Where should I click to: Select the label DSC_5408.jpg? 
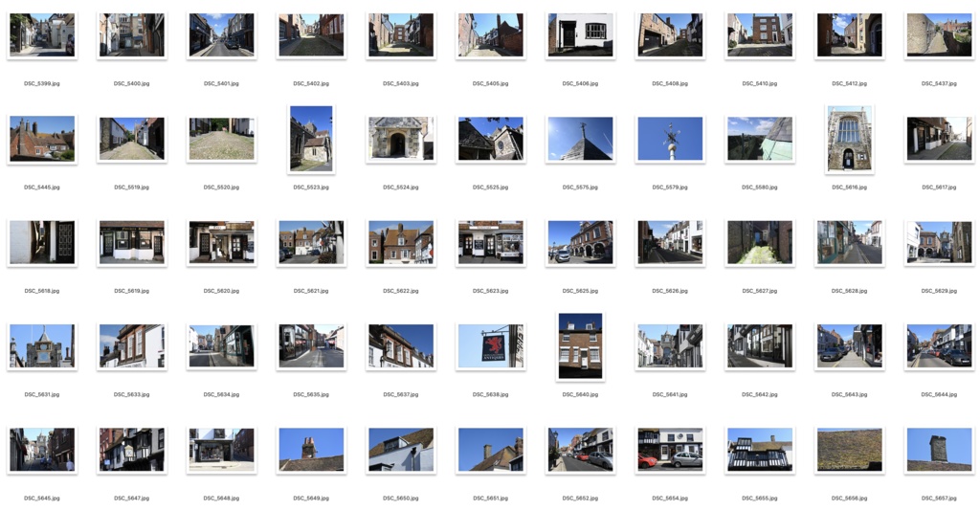coord(670,83)
